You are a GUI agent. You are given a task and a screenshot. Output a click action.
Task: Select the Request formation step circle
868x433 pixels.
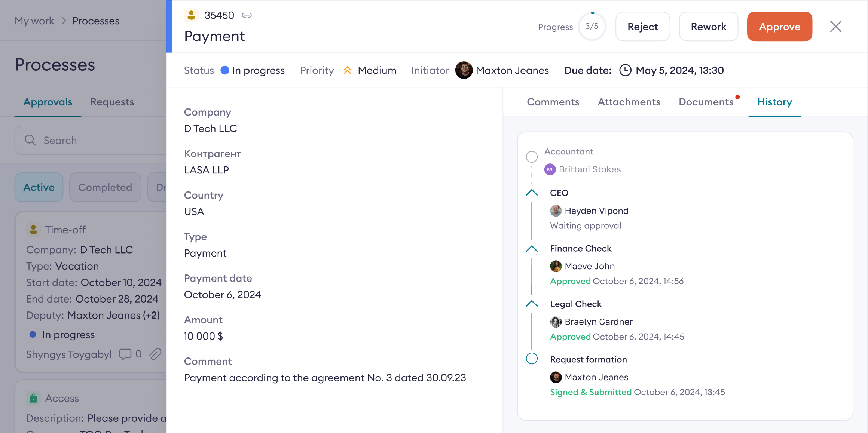click(x=532, y=359)
